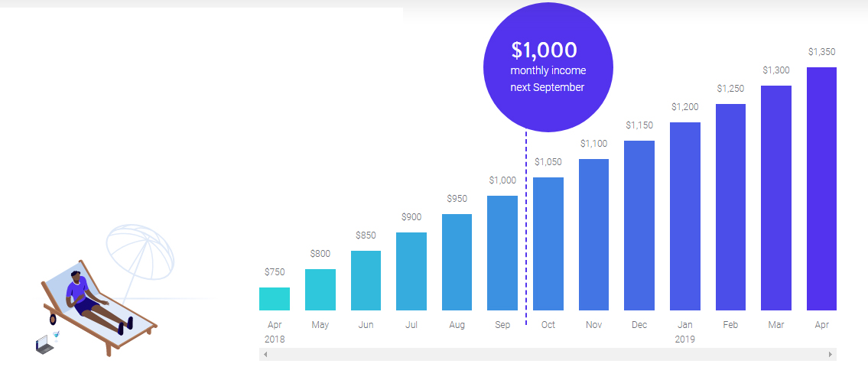Click the June $850 bar
This screenshot has height=367, width=868.
point(366,281)
